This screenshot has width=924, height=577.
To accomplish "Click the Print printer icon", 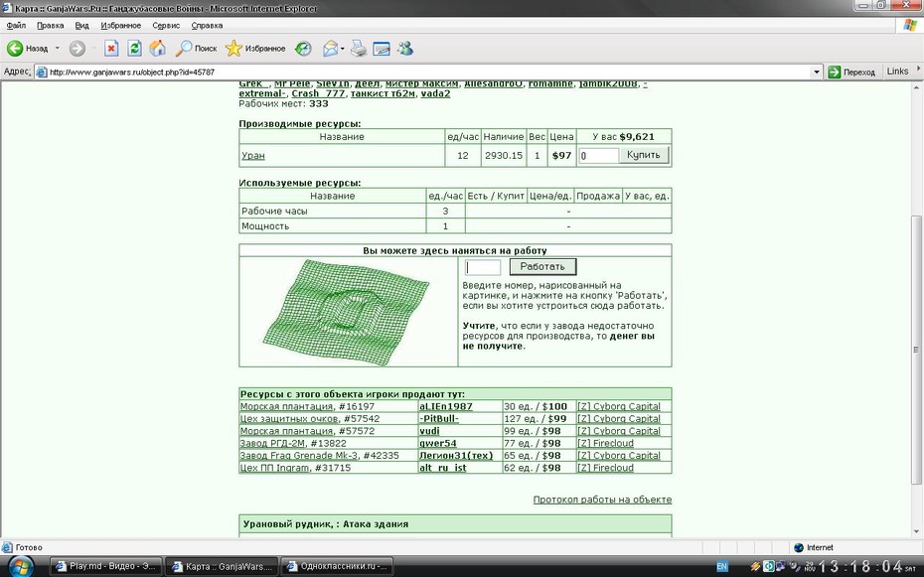I will (x=359, y=49).
